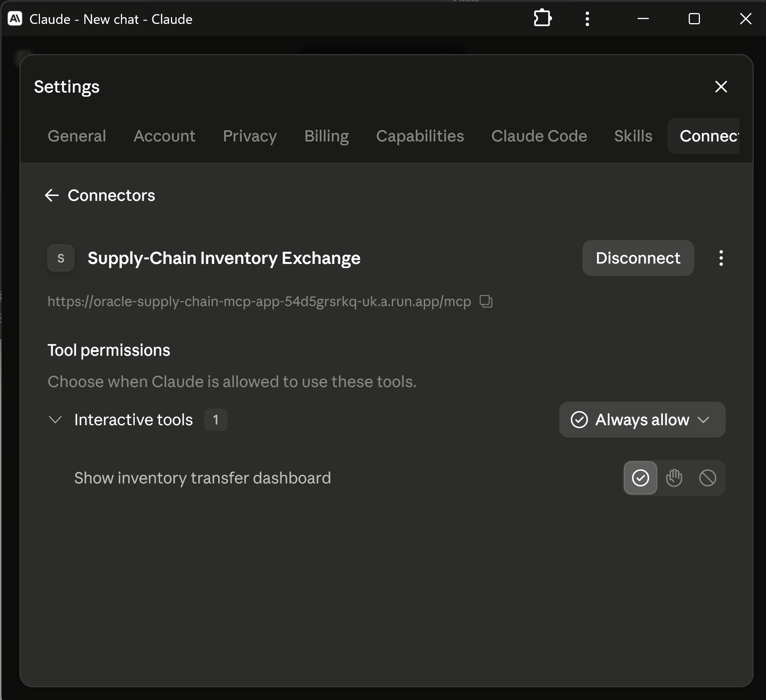
Task: Open the extensions puzzle icon in title bar
Action: [542, 18]
